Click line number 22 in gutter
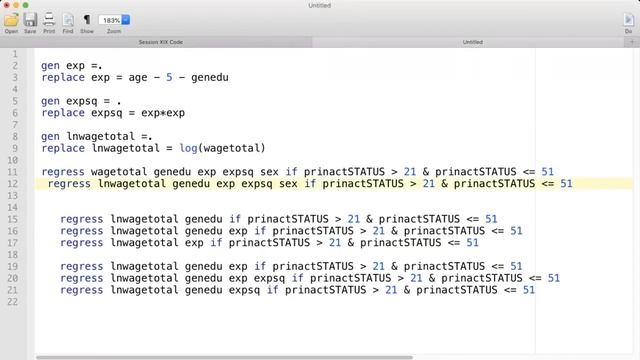The height and width of the screenshot is (360, 640). coord(13,302)
